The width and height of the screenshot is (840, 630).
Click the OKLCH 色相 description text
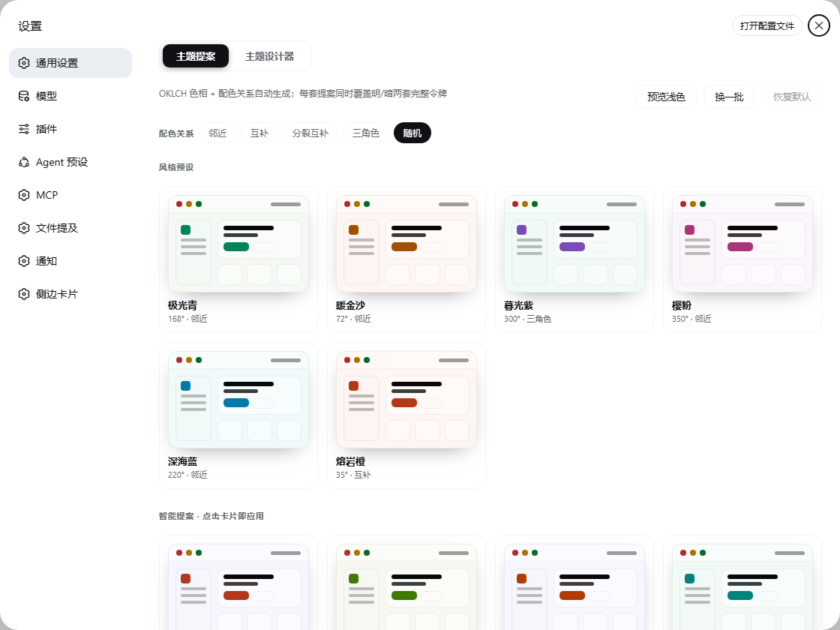pyautogui.click(x=303, y=93)
